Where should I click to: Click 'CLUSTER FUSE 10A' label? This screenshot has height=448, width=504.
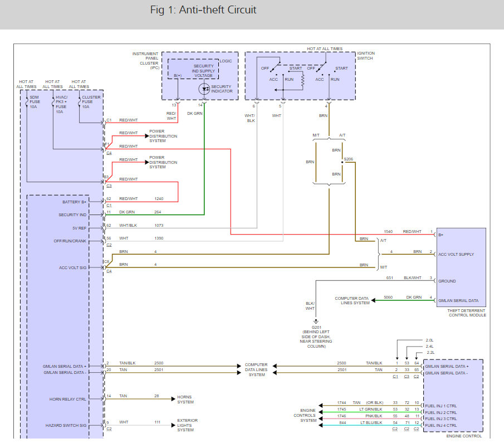click(91, 102)
